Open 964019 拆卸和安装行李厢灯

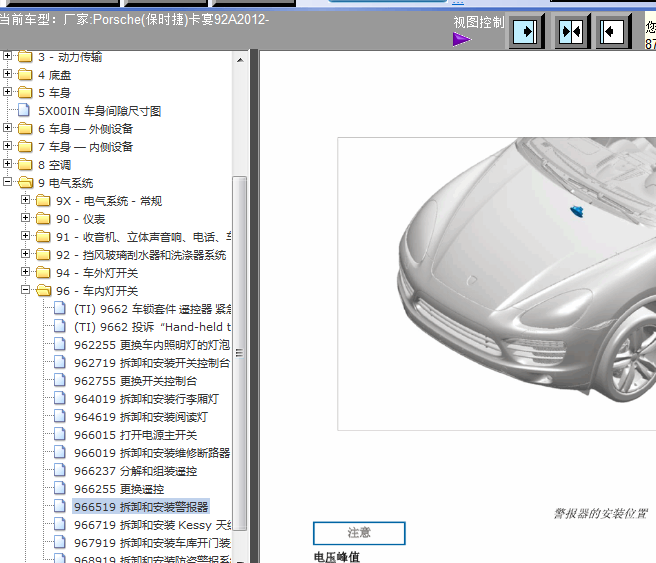point(146,399)
